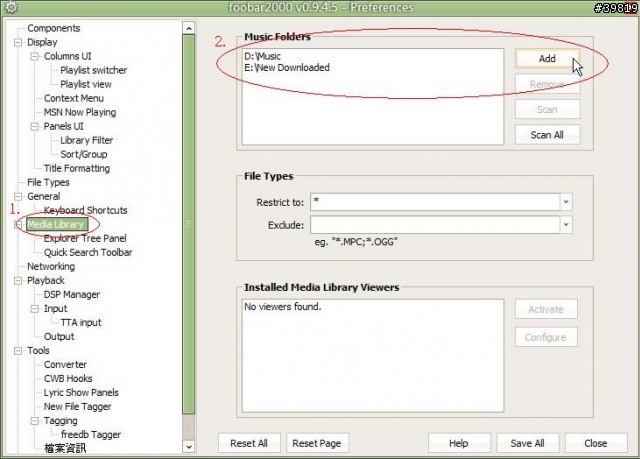Open MSN Now Playing settings

pyautogui.click(x=80, y=112)
